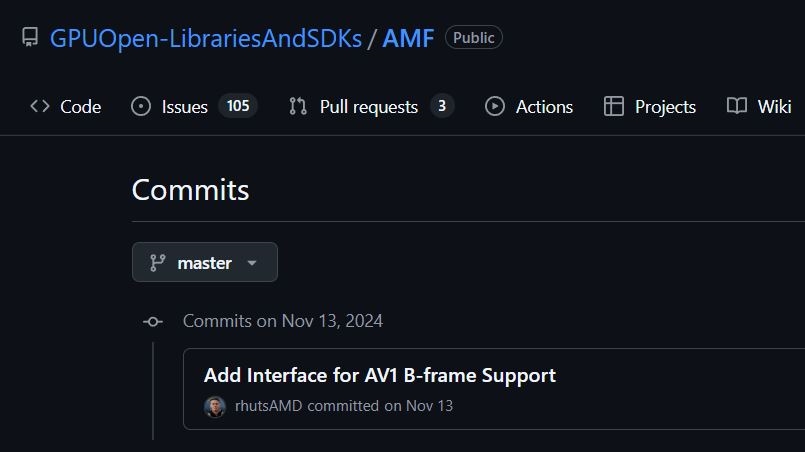The width and height of the screenshot is (805, 452).
Task: Click the Actions play icon
Action: (x=495, y=106)
